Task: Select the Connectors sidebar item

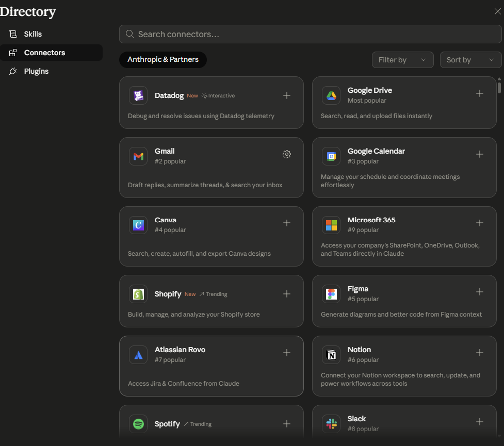Action: [x=52, y=53]
